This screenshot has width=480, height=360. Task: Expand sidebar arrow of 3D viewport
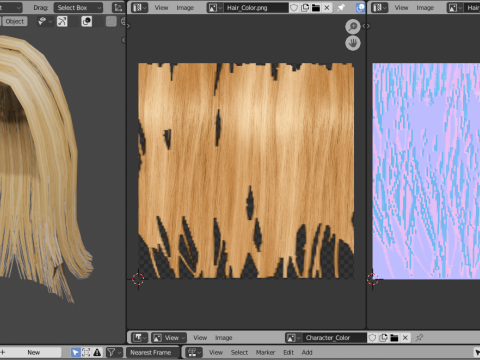123,40
